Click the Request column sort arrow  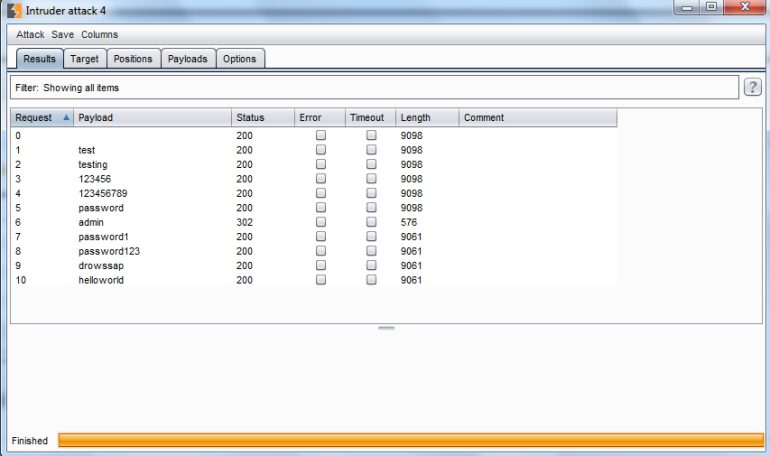pos(66,118)
